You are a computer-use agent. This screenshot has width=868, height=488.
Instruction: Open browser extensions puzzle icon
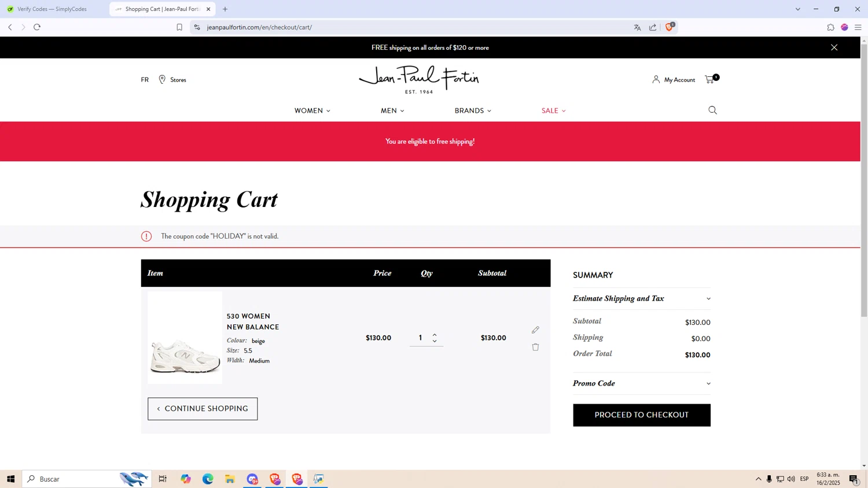[830, 27]
